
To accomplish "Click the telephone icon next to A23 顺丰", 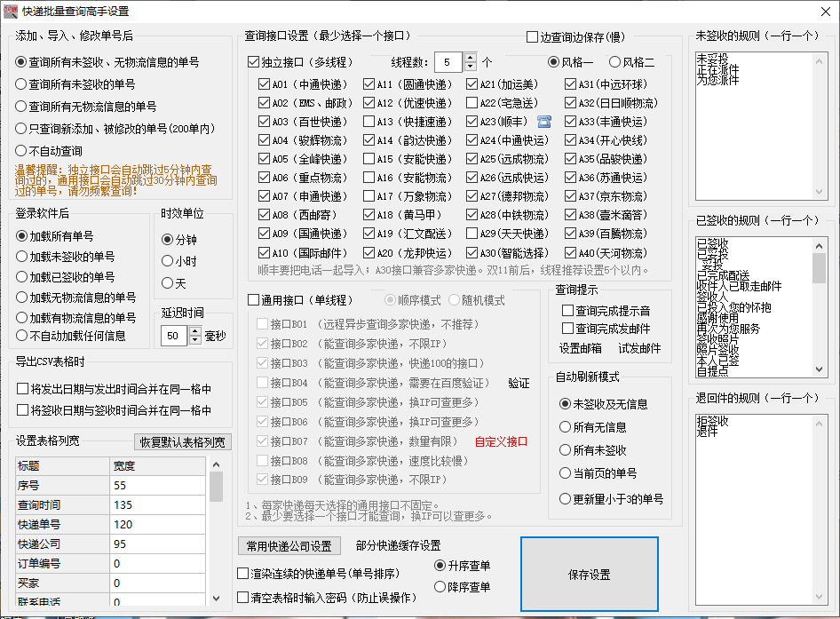I will (x=543, y=122).
